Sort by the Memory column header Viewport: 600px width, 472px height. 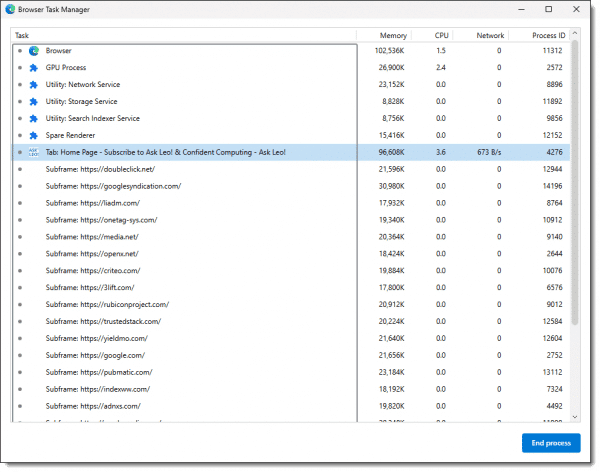[x=384, y=35]
